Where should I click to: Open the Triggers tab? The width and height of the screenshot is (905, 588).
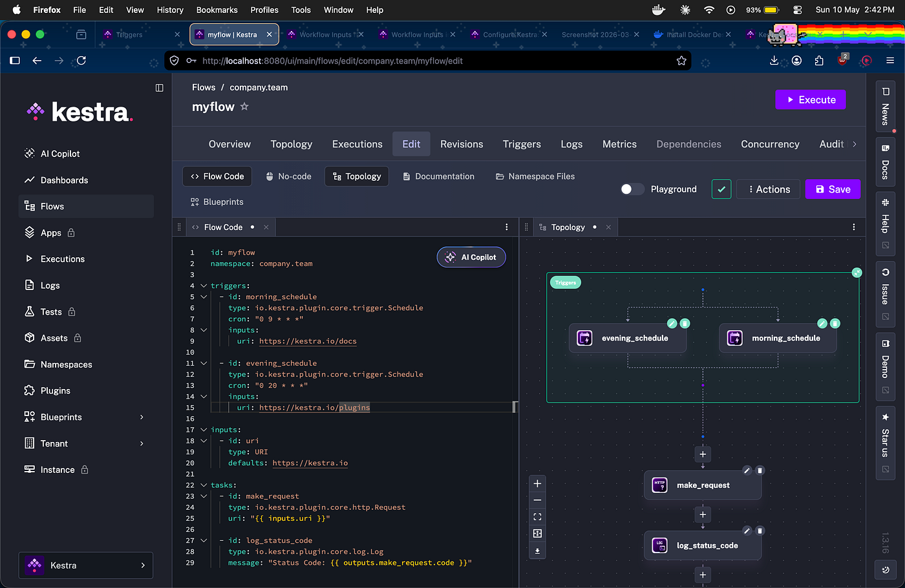click(522, 144)
